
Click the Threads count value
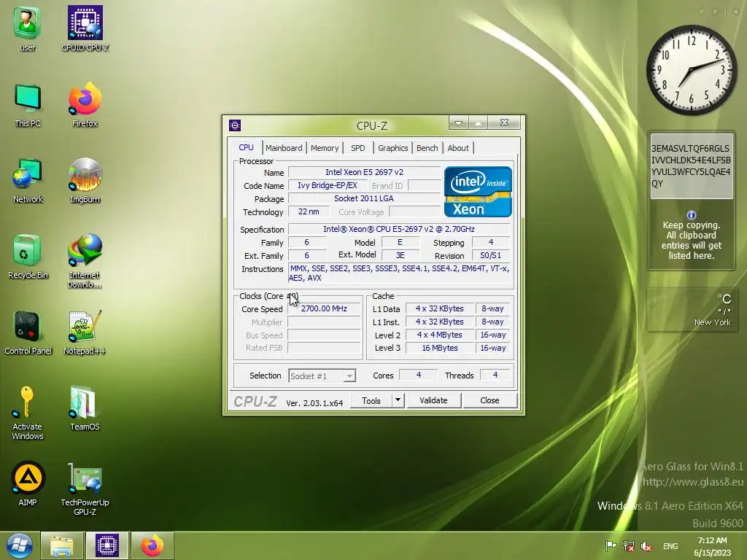click(x=495, y=376)
